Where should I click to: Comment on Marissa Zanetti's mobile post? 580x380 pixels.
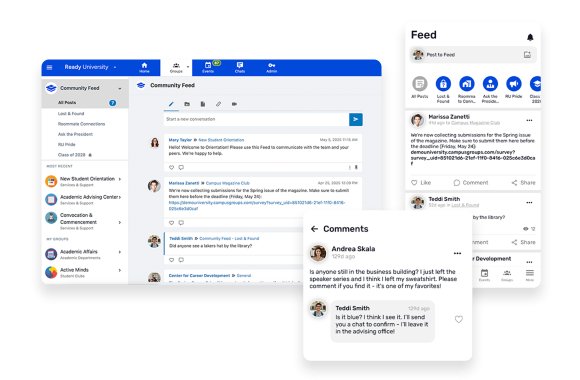(471, 183)
